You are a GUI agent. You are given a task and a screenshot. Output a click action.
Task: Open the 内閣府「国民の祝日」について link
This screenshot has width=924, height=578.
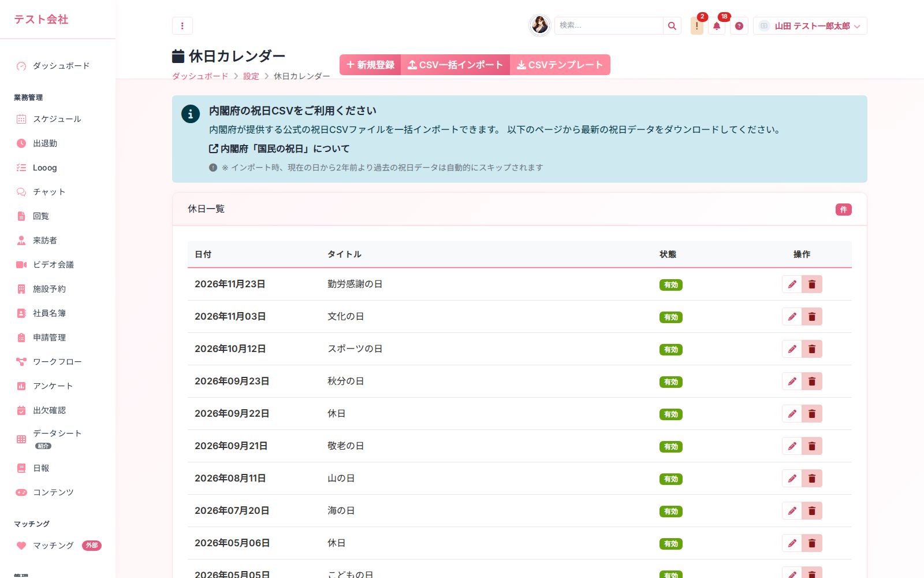[x=280, y=149]
